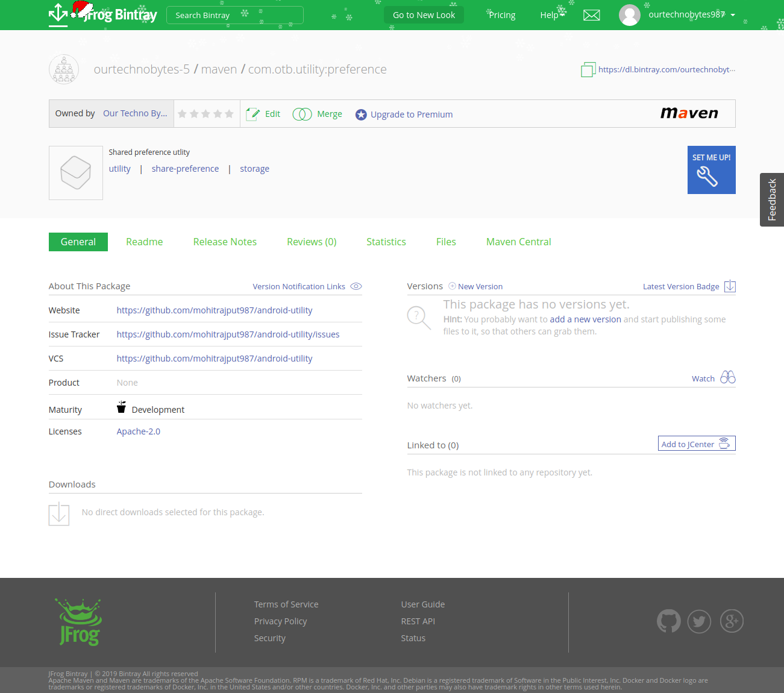Open Privacy Policy footer link
This screenshot has height=693, width=784.
[280, 621]
